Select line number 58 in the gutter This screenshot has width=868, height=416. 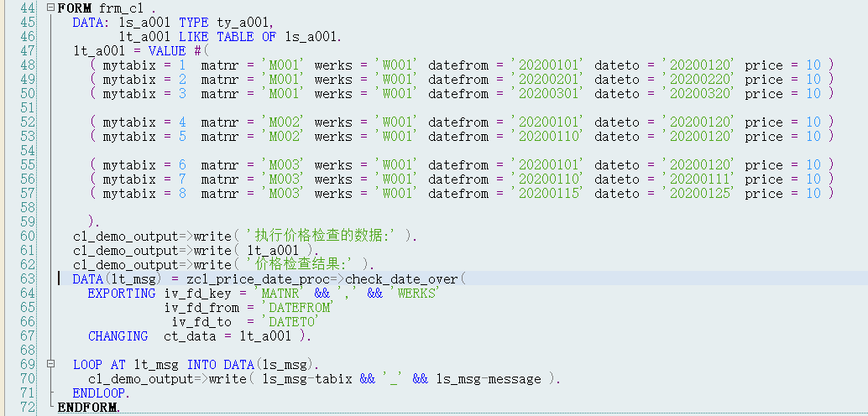28,208
